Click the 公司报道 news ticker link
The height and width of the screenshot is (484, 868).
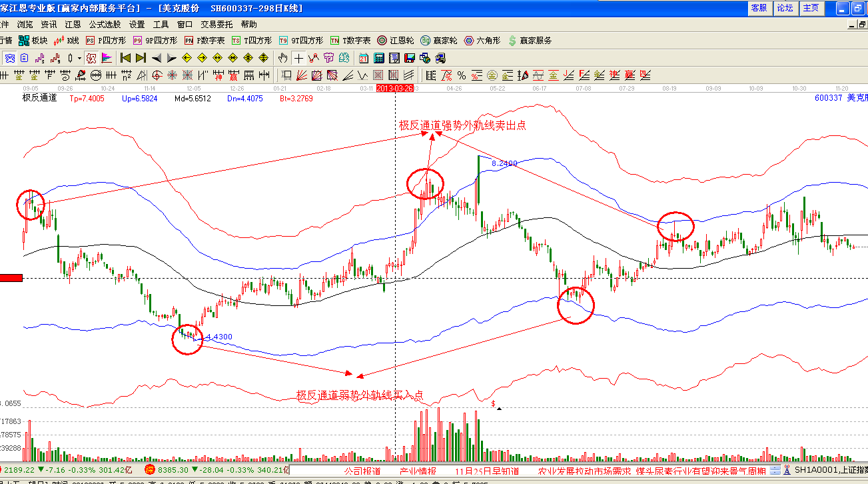[x=362, y=471]
